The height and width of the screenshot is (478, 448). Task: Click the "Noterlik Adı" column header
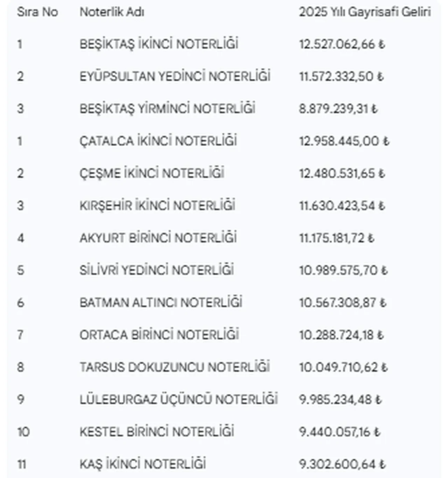[x=111, y=12]
